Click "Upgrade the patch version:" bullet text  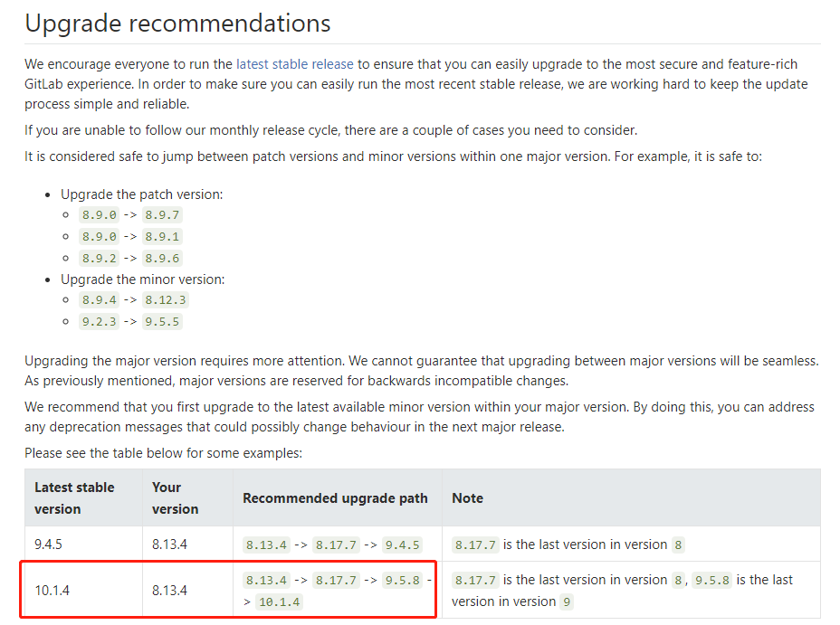141,194
